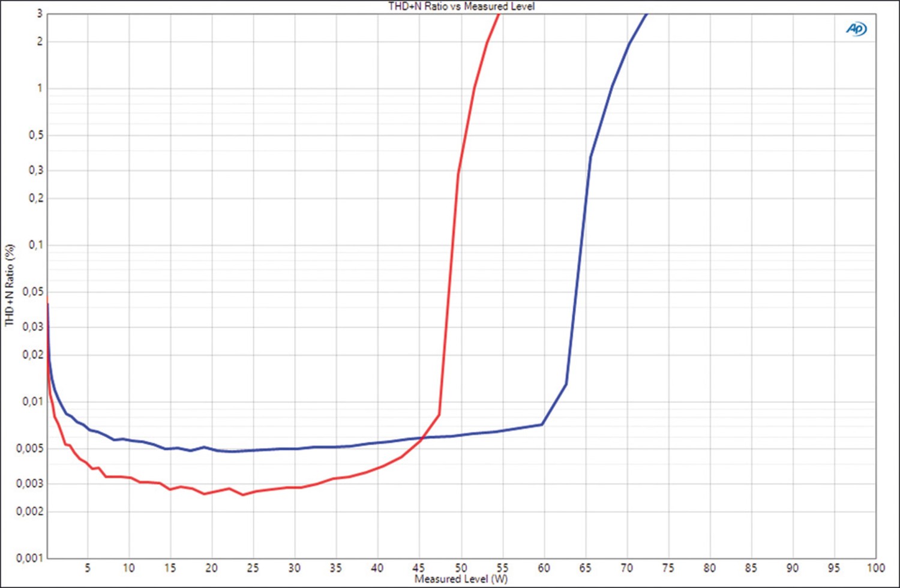Viewport: 900px width, 588px height.
Task: Click the 50 mark on the X axis
Action: [461, 566]
